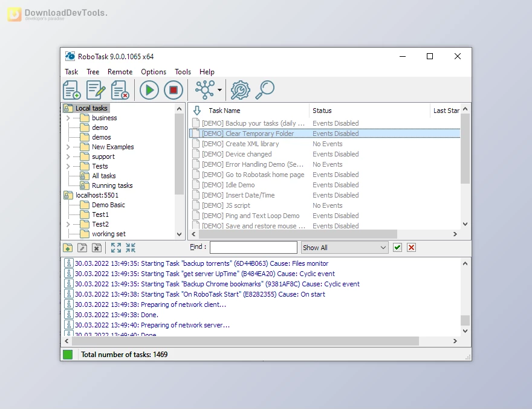The height and width of the screenshot is (409, 532).
Task: Click the rename folder icon below tree
Action: pyautogui.click(x=82, y=248)
